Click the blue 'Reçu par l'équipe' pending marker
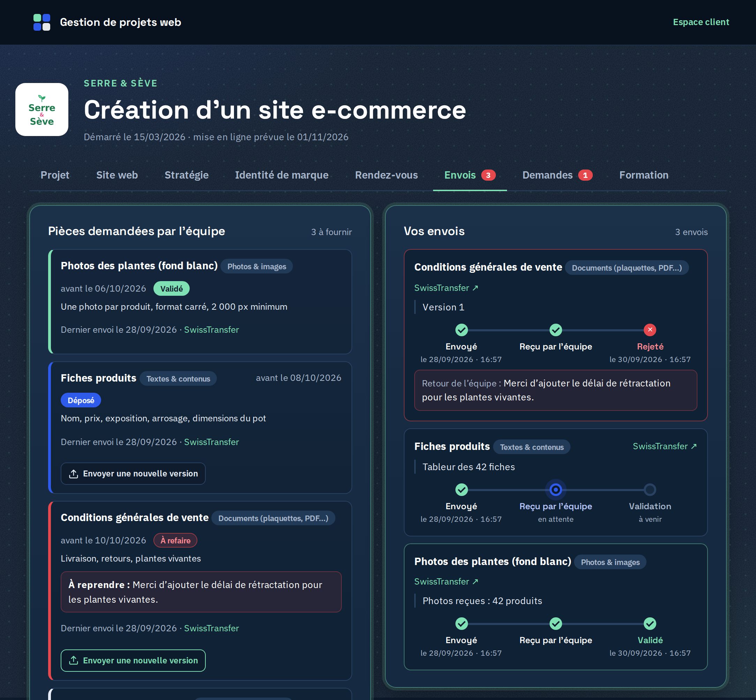Screen dimensions: 756x700 coord(555,490)
